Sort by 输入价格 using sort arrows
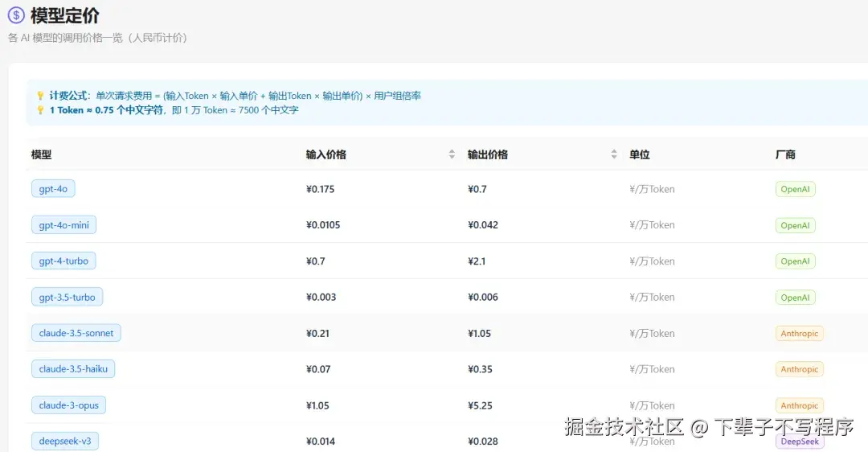Image resolution: width=868 pixels, height=452 pixels. click(x=452, y=154)
